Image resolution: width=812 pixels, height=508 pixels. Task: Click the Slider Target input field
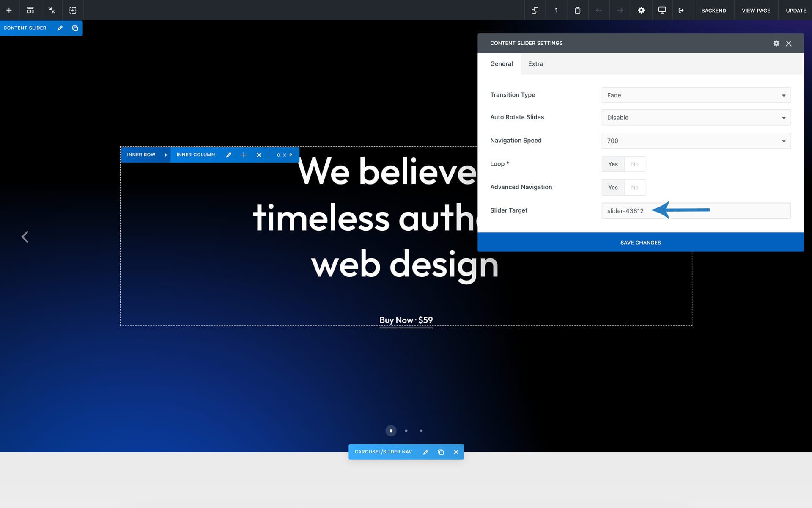(744, 211)
